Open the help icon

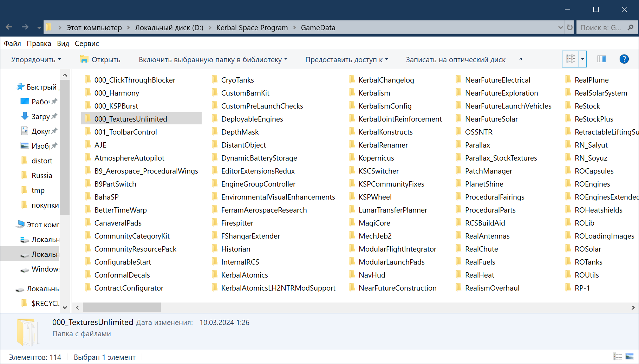click(624, 59)
